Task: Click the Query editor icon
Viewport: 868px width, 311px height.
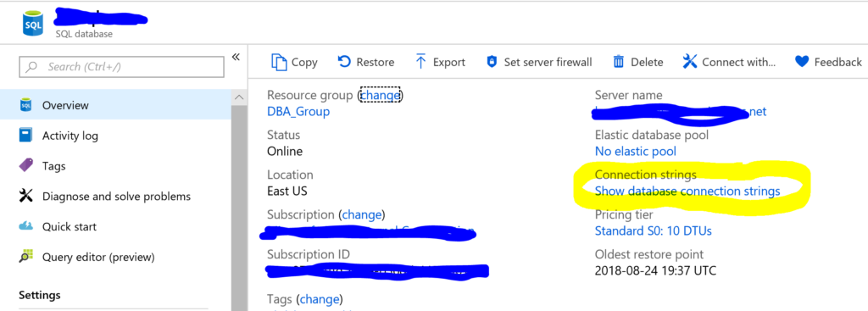Action: [x=25, y=257]
